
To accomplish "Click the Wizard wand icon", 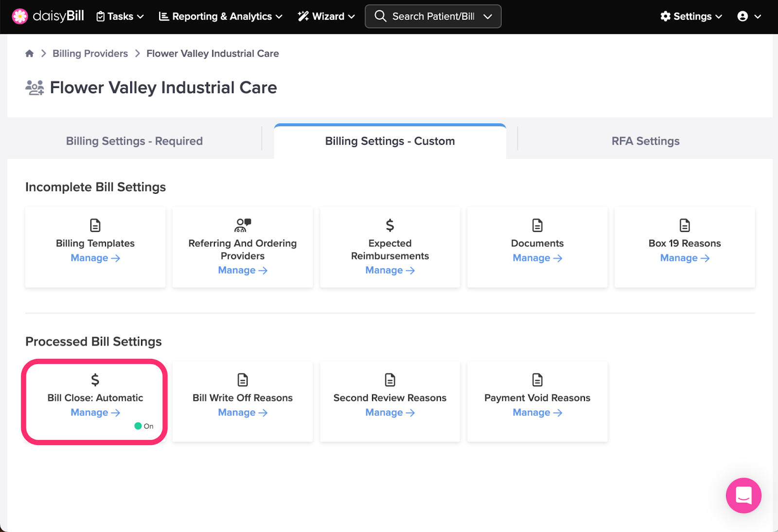I will pyautogui.click(x=303, y=16).
